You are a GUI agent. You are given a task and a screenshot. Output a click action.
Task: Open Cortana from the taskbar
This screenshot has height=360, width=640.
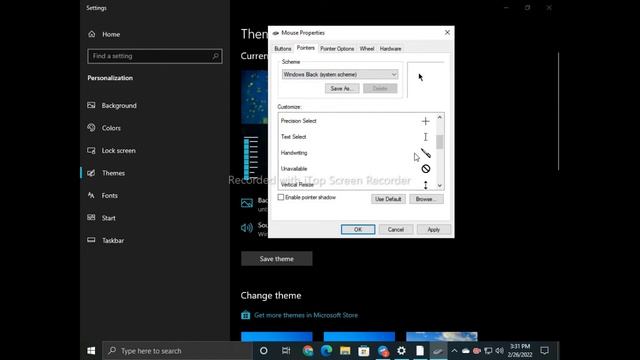click(x=264, y=351)
